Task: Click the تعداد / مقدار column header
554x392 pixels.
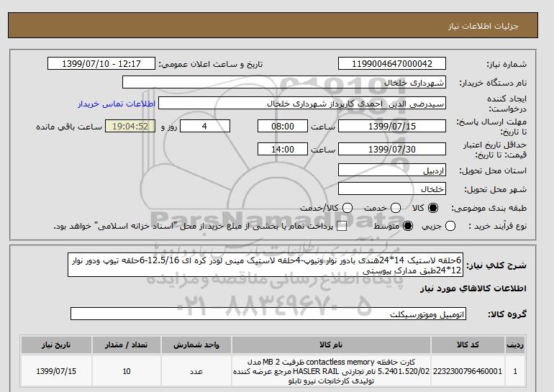Action: pos(127,345)
